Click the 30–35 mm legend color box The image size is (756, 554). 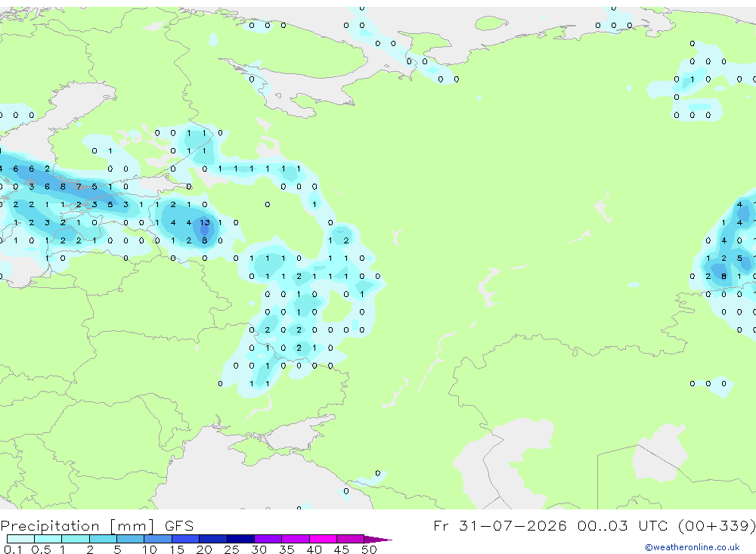pyautogui.click(x=268, y=539)
